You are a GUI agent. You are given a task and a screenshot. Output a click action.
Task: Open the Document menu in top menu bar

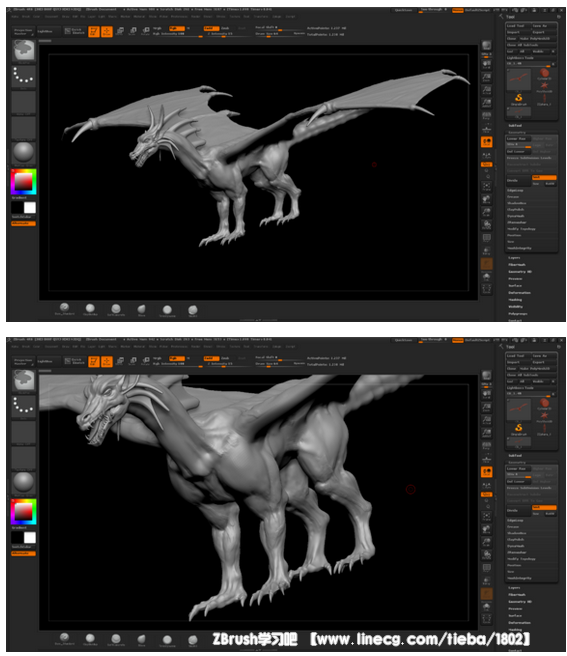[x=51, y=17]
